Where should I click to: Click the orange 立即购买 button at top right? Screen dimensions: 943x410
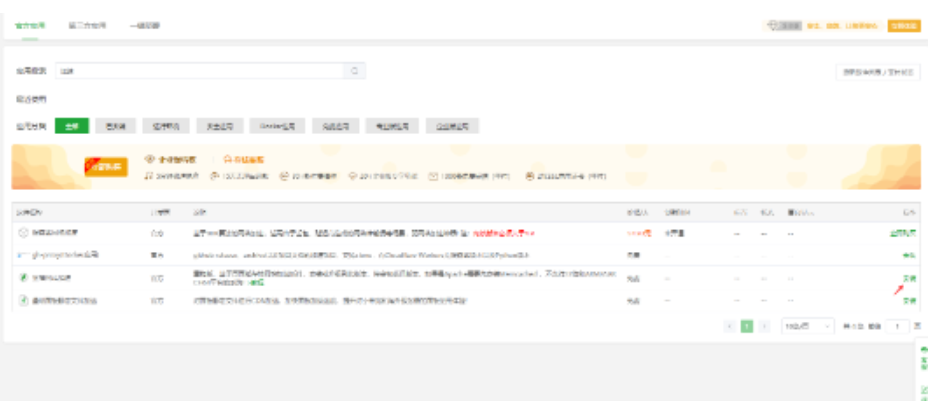[904, 24]
